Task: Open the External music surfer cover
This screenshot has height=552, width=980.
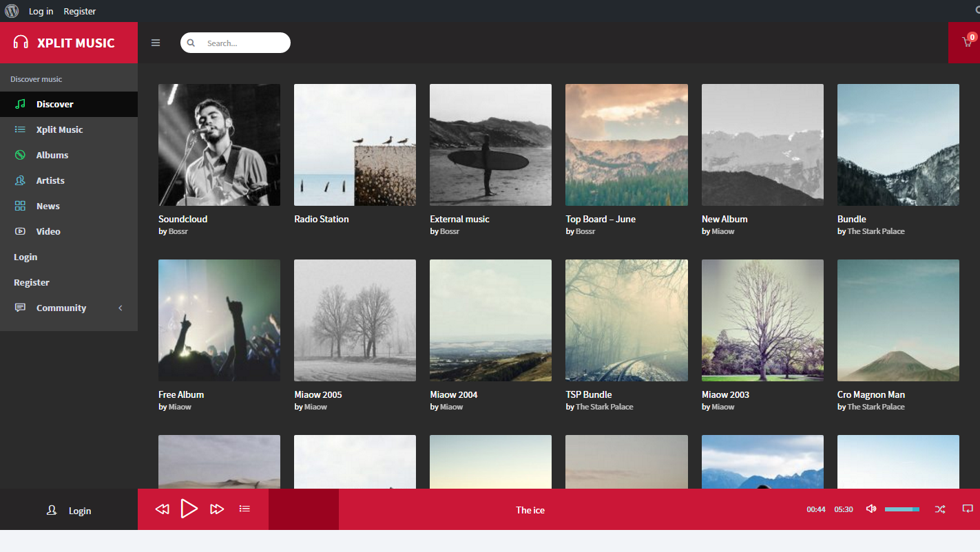Action: point(490,145)
